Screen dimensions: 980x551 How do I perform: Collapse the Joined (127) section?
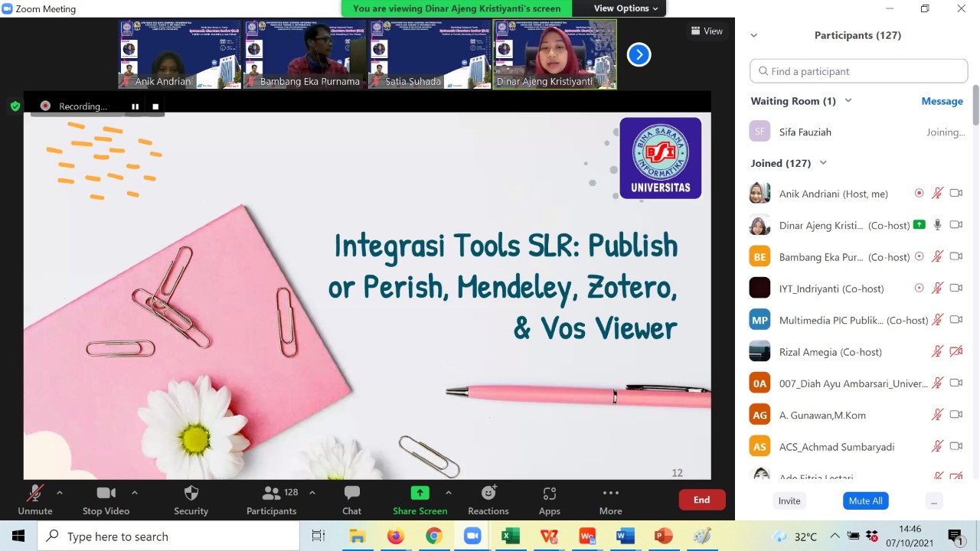point(823,163)
